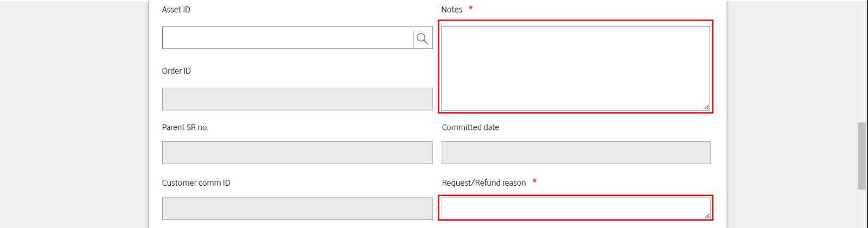The image size is (868, 228).
Task: Click the Customer comm ID label
Action: pos(196,183)
